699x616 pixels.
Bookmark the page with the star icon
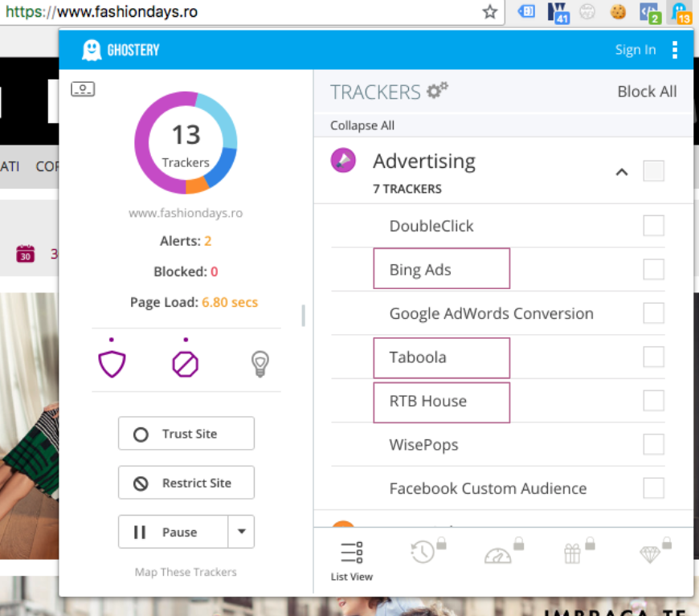pyautogui.click(x=490, y=11)
